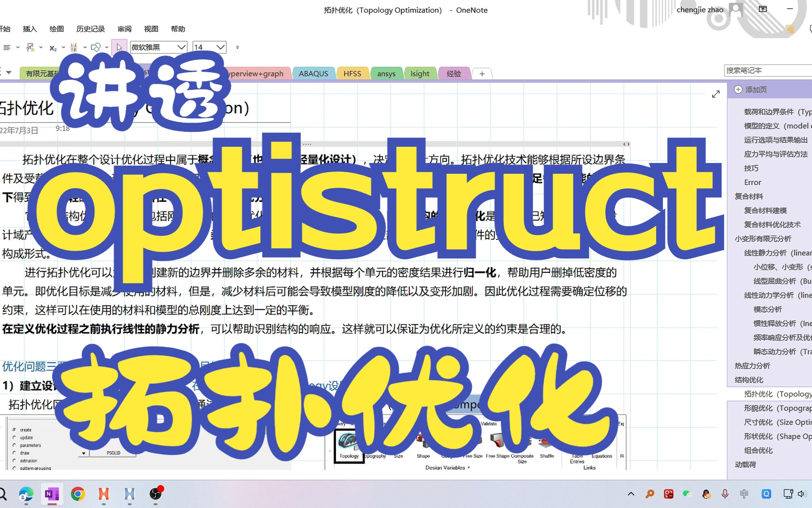Expand the shapes dropdown arrow

[107, 48]
